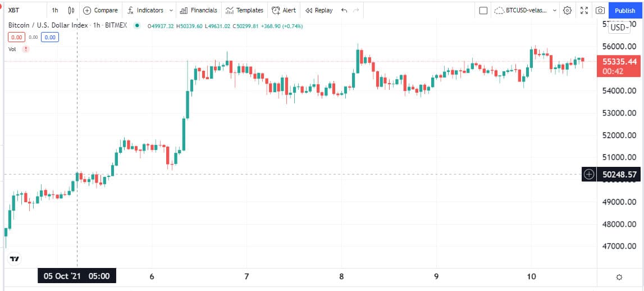Enter fullscreen mode with expand icon

click(x=584, y=11)
